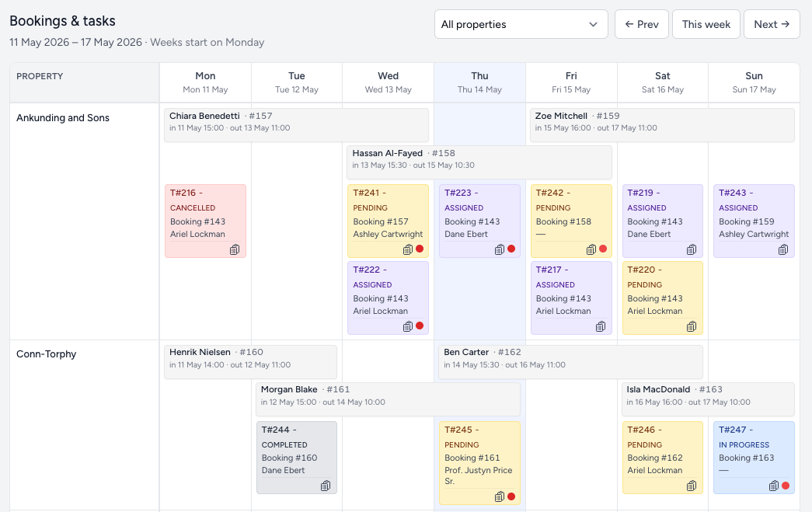Open the All properties dropdown

click(x=521, y=24)
